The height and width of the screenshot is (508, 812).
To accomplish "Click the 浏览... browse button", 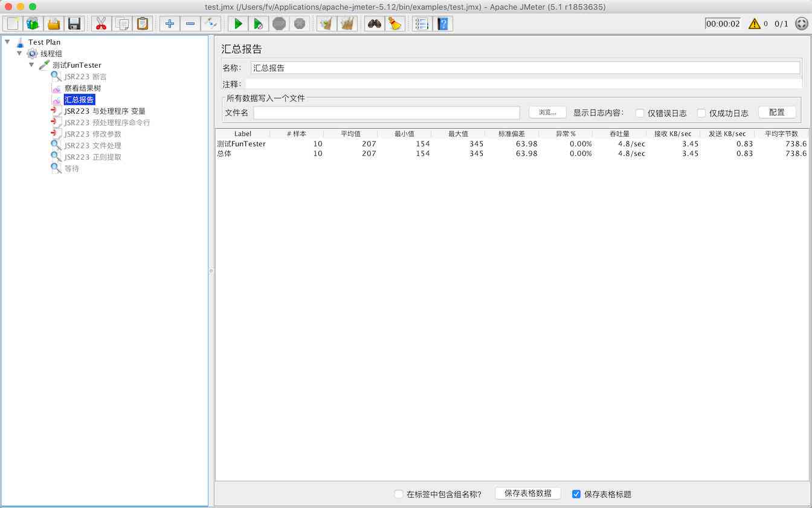I will coord(547,112).
